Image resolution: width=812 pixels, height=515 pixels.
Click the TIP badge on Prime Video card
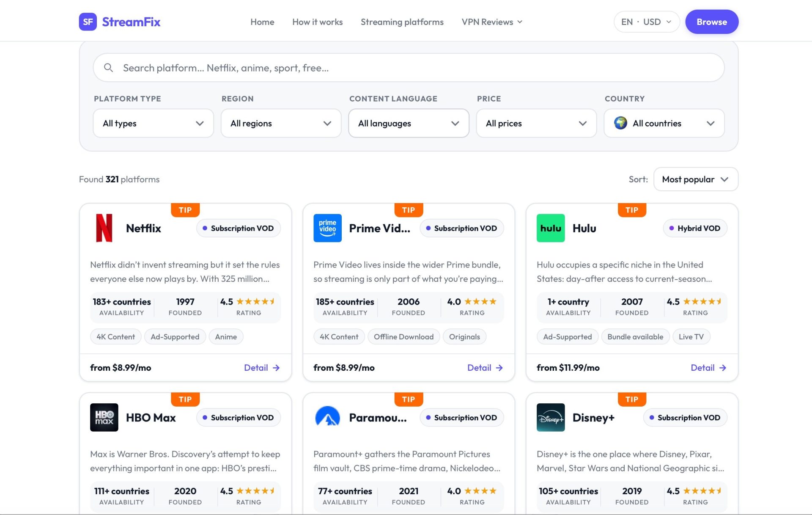click(409, 210)
